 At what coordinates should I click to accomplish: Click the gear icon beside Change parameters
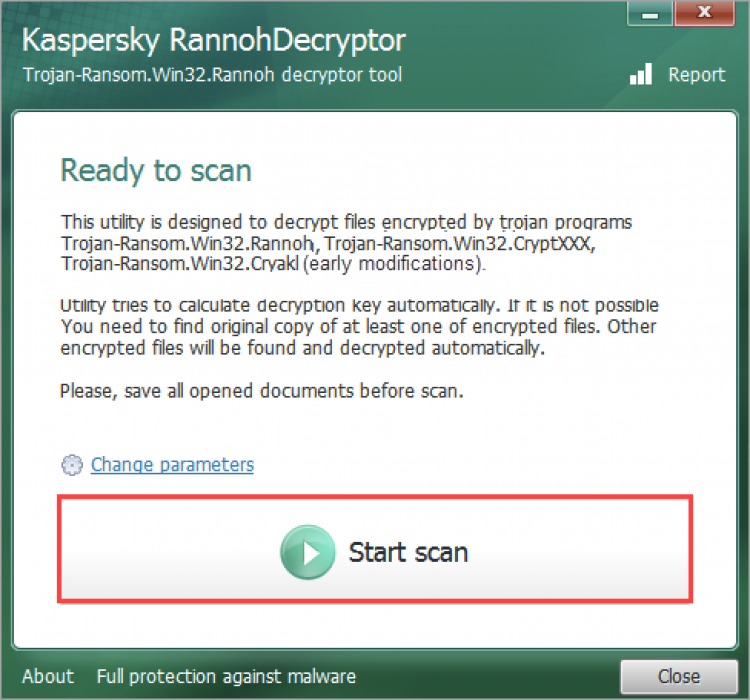72,465
